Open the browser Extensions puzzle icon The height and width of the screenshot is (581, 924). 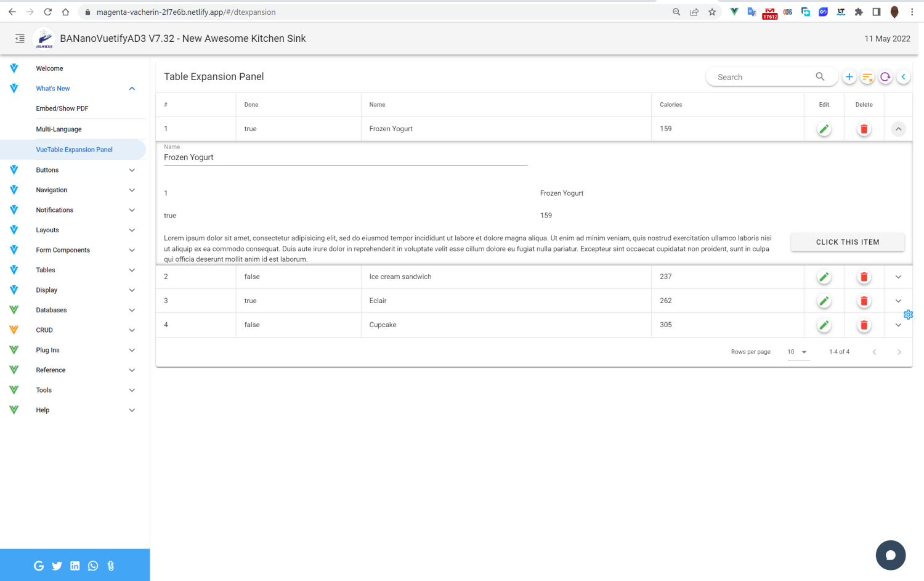(x=859, y=12)
